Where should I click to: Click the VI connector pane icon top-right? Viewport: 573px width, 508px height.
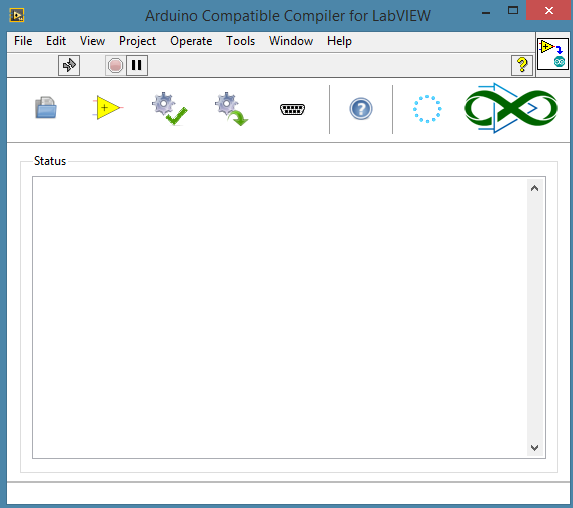(x=553, y=54)
